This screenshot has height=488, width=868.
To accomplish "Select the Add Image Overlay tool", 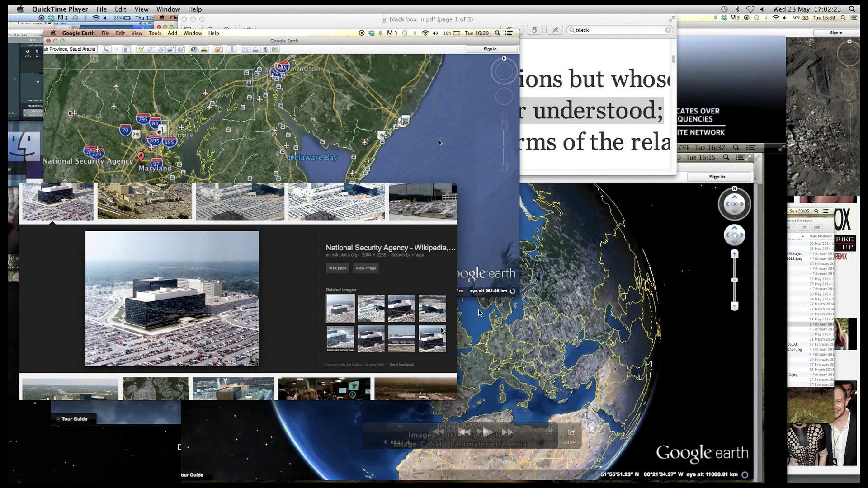I will pos(171,49).
